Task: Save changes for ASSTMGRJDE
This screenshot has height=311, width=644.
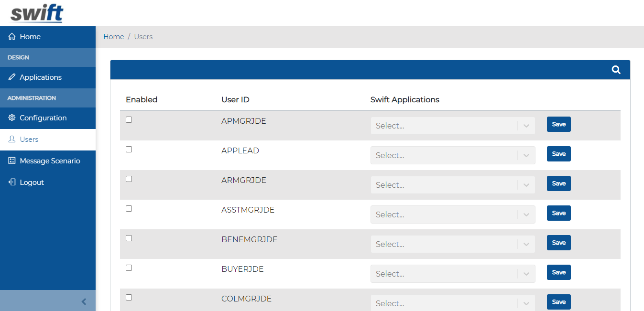Action: [558, 213]
